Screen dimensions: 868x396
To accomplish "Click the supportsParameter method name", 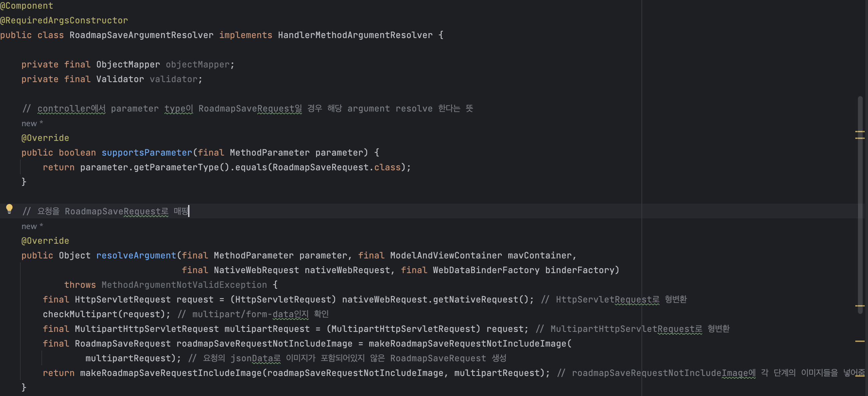I will [x=147, y=153].
